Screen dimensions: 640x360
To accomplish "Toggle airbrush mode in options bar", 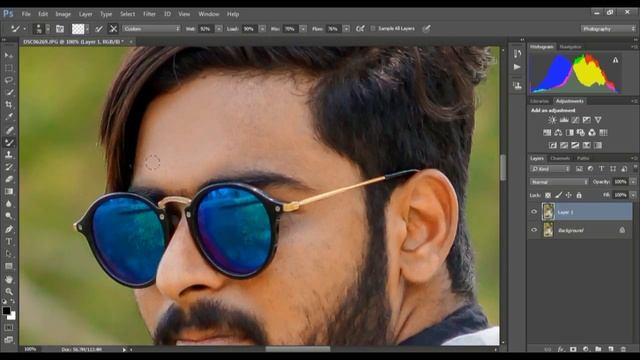I will [360, 29].
